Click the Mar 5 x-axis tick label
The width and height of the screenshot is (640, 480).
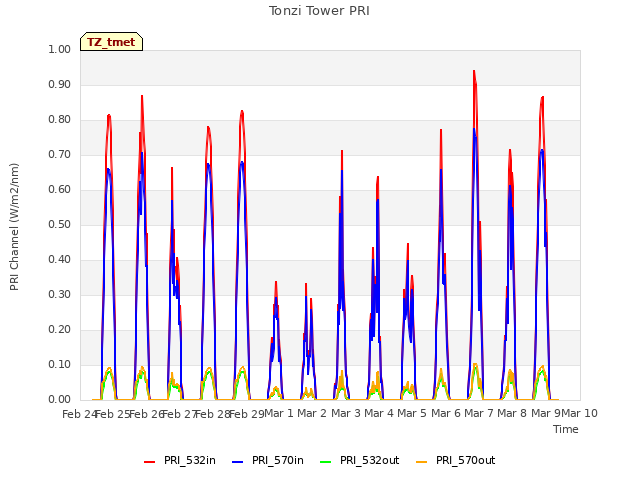click(412, 413)
